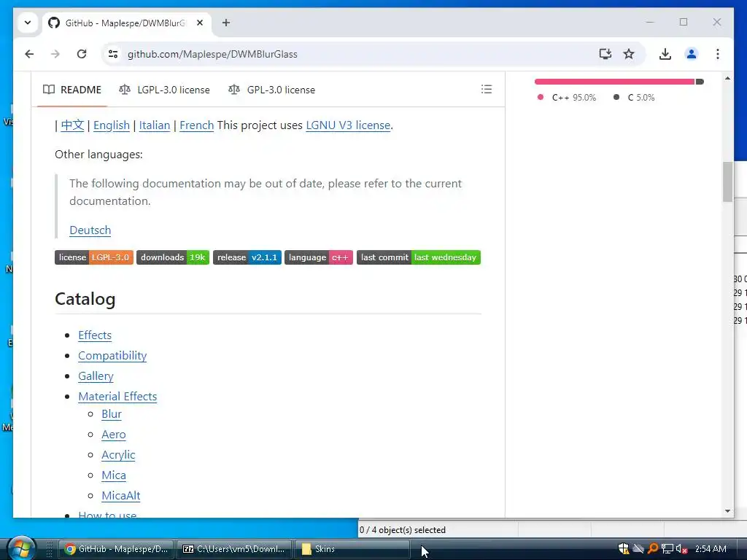Viewport: 747px width, 560px height.
Task: Open the English documentation link
Action: (x=112, y=125)
